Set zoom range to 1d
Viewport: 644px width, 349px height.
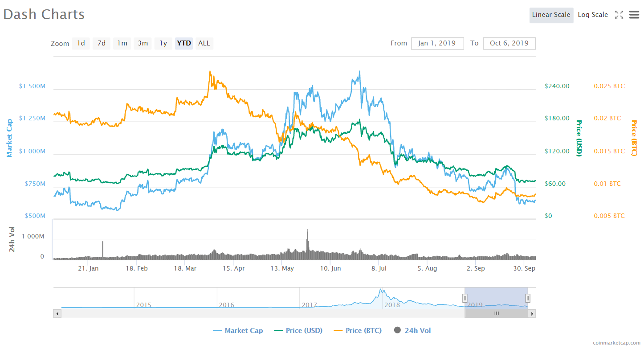pos(81,43)
